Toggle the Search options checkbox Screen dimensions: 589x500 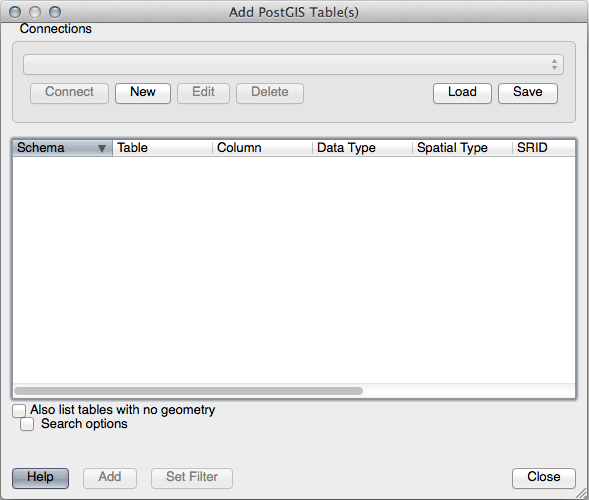[27, 424]
